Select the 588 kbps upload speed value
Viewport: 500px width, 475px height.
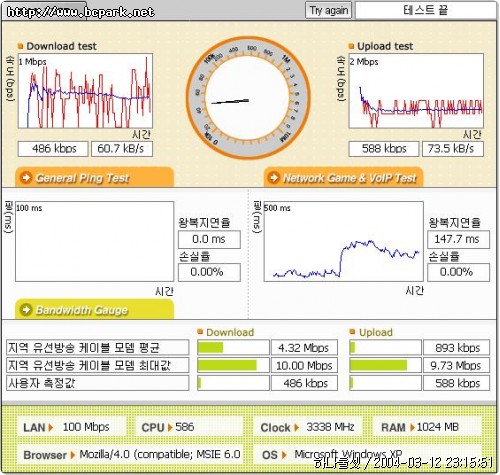tap(384, 149)
